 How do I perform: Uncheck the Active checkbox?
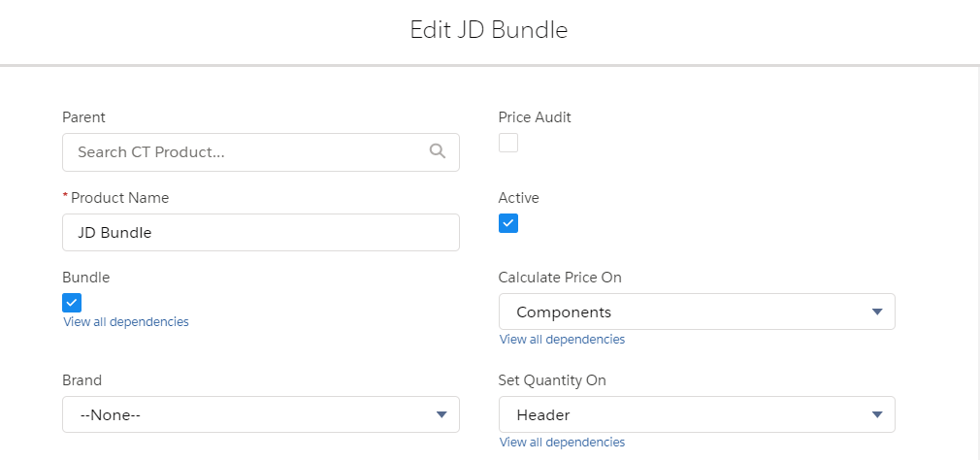click(x=508, y=223)
